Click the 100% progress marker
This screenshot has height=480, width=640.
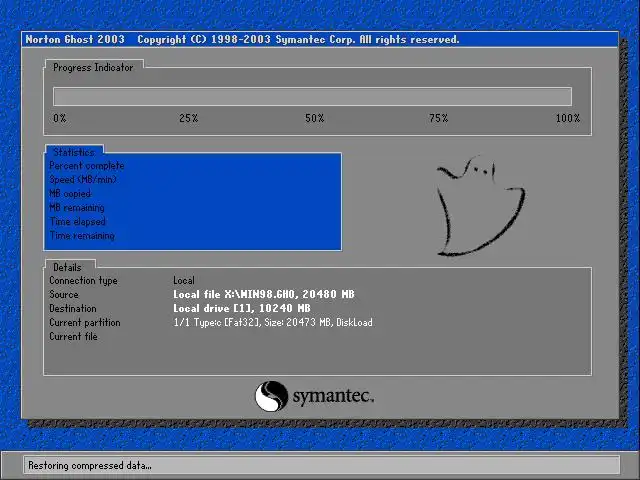568,118
